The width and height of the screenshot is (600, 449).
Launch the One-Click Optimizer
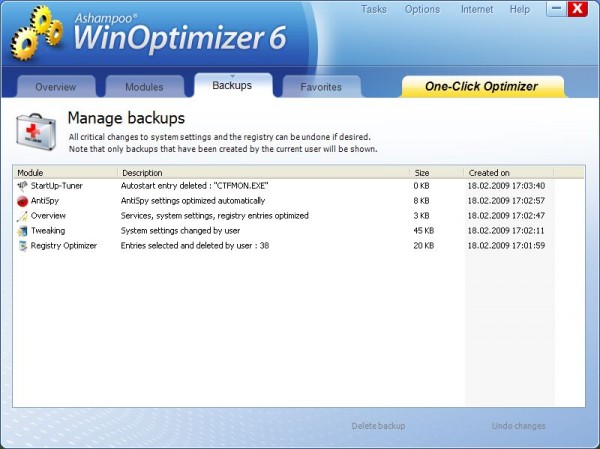[x=481, y=87]
